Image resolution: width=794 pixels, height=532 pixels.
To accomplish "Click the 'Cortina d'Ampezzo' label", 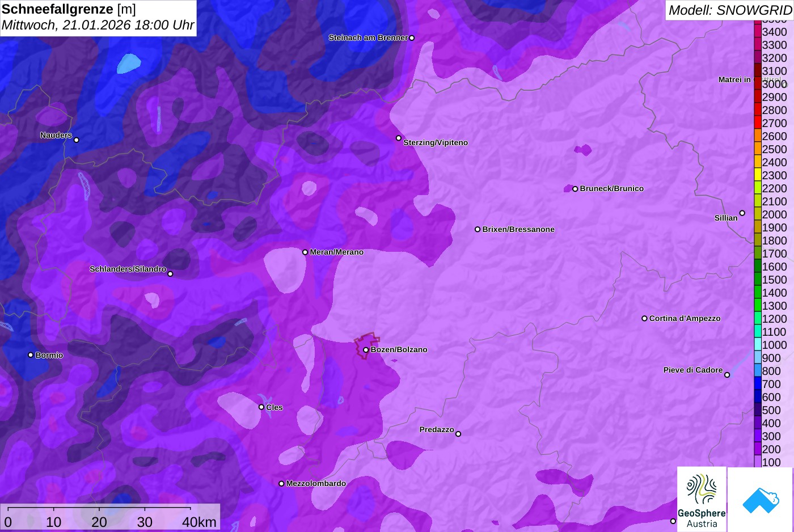I will click(685, 319).
